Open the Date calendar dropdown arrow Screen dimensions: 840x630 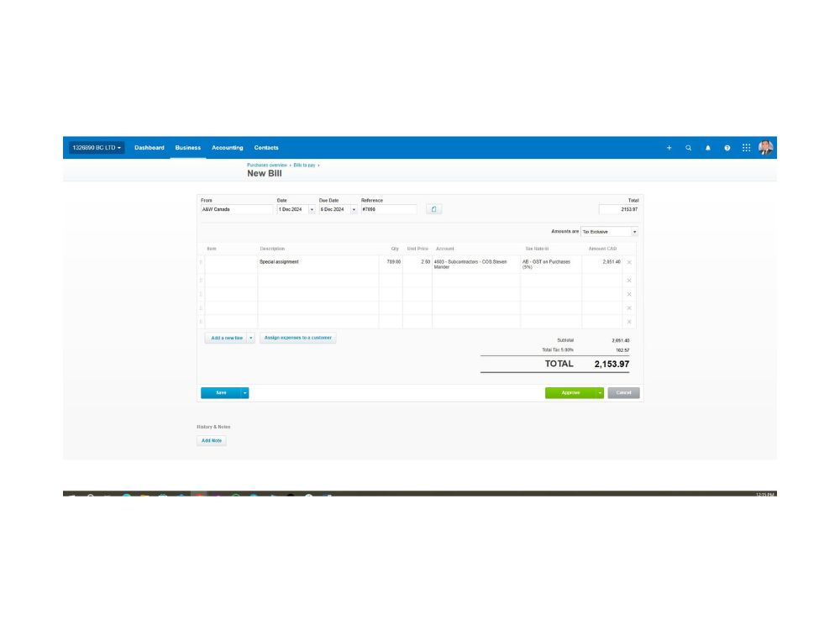pyautogui.click(x=312, y=209)
